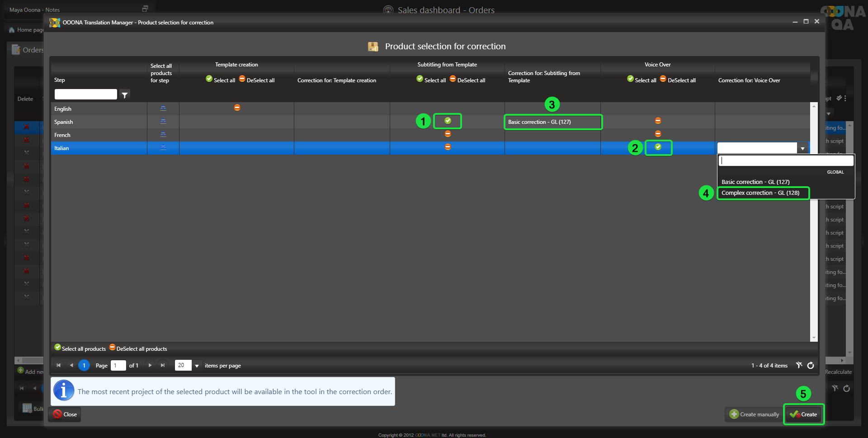Toggle Italian Voice Over product selection
Image resolution: width=868 pixels, height=438 pixels.
coord(658,147)
